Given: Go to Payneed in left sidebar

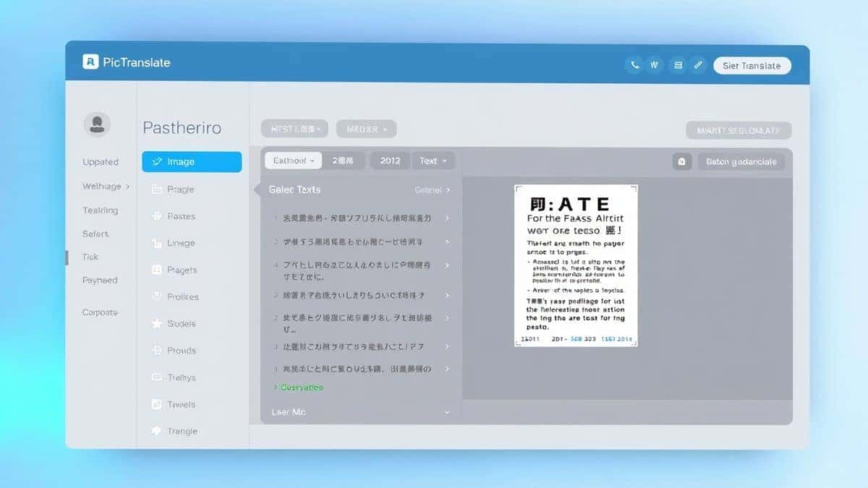Looking at the screenshot, I should 100,280.
